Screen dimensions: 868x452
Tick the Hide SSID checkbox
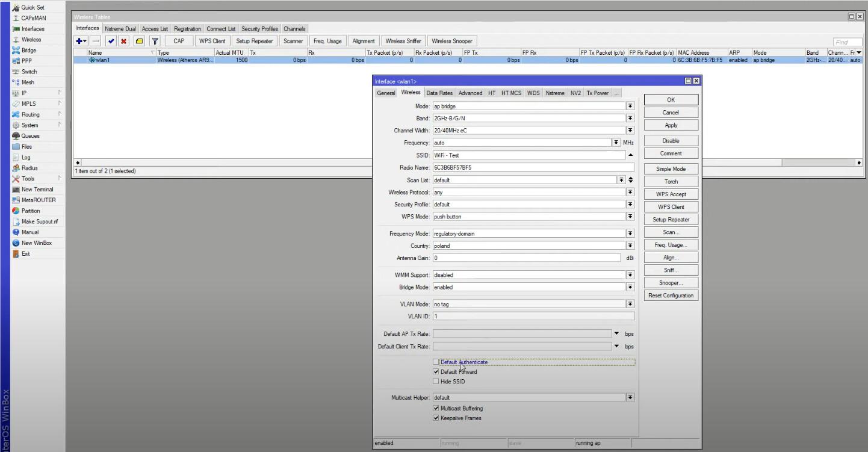point(436,382)
